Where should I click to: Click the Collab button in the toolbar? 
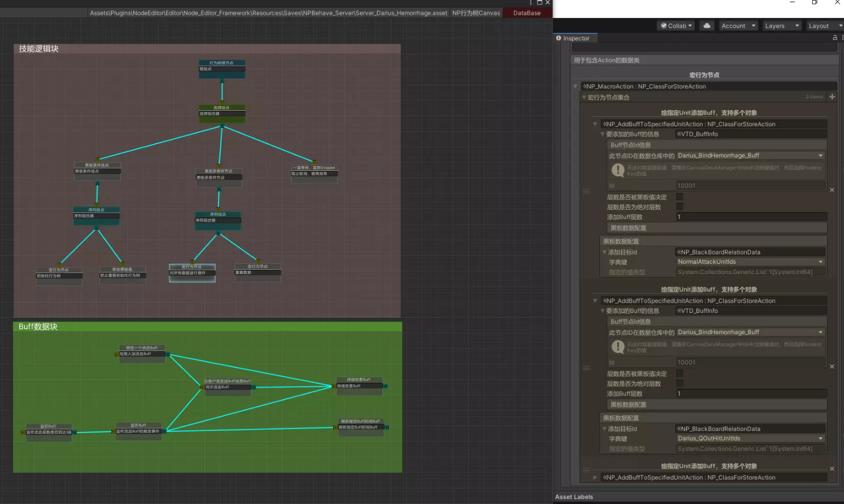pyautogui.click(x=676, y=25)
